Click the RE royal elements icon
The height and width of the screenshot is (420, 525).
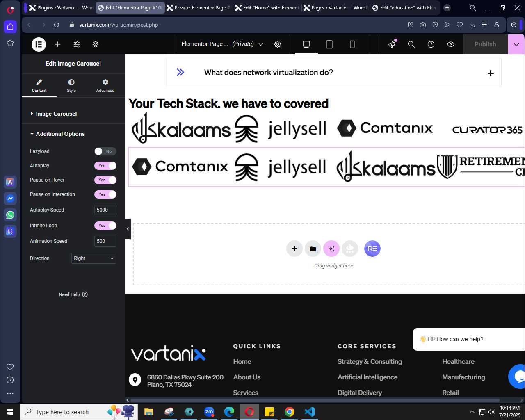(372, 249)
